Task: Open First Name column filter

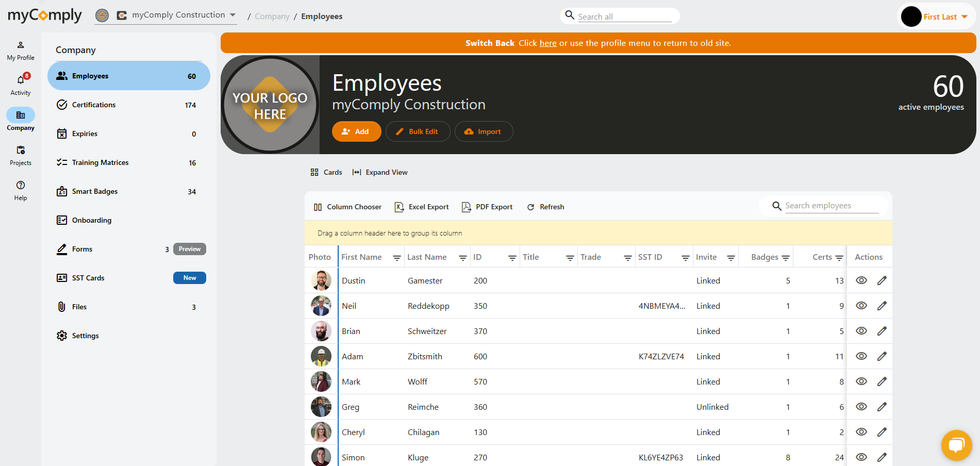Action: point(397,258)
